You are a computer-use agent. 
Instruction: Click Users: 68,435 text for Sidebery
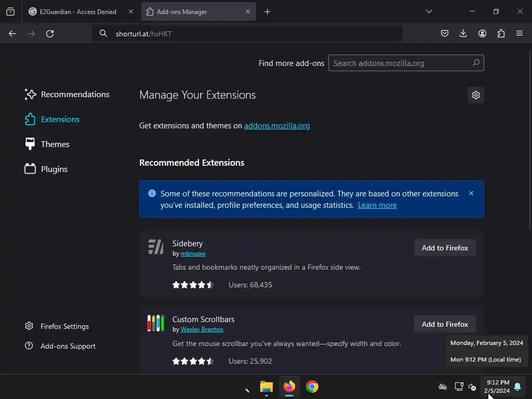(x=250, y=285)
